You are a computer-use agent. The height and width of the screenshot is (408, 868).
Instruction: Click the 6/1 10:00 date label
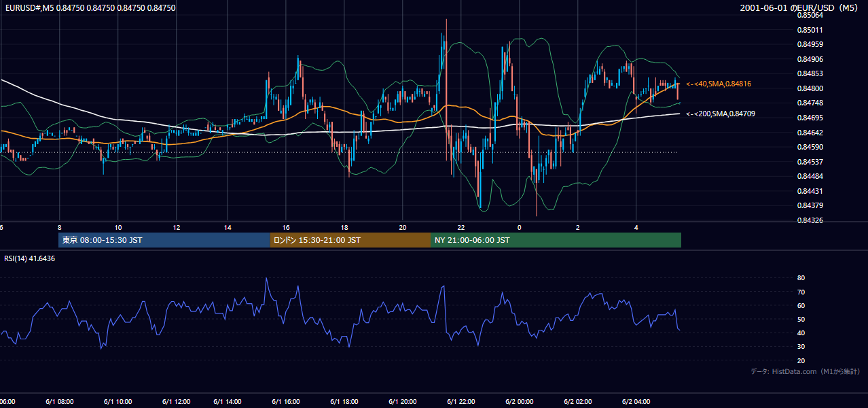pos(118,401)
